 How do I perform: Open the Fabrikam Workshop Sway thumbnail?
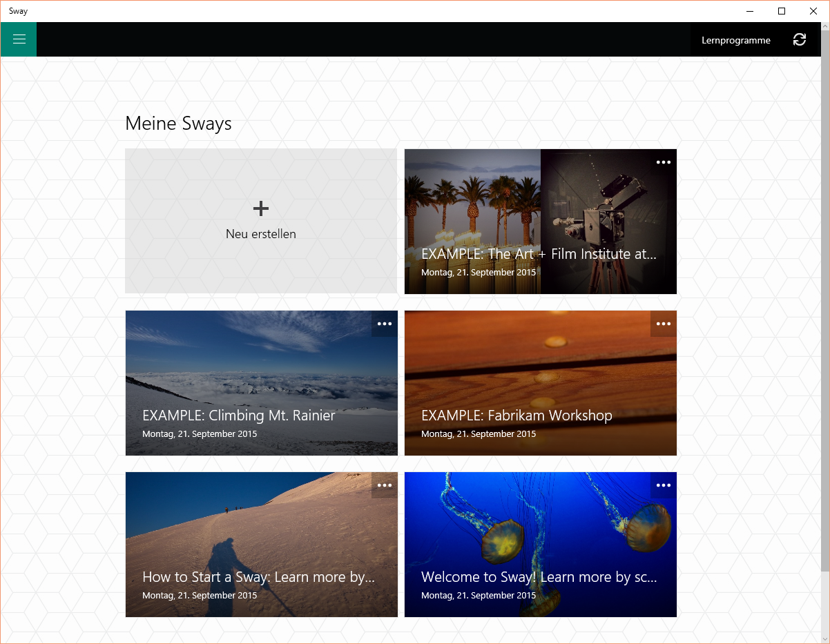tap(541, 383)
